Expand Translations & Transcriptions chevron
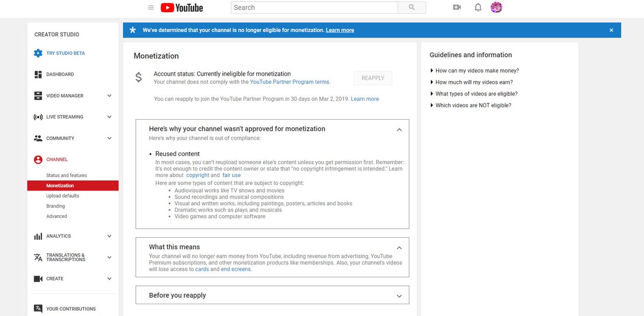 tap(109, 258)
